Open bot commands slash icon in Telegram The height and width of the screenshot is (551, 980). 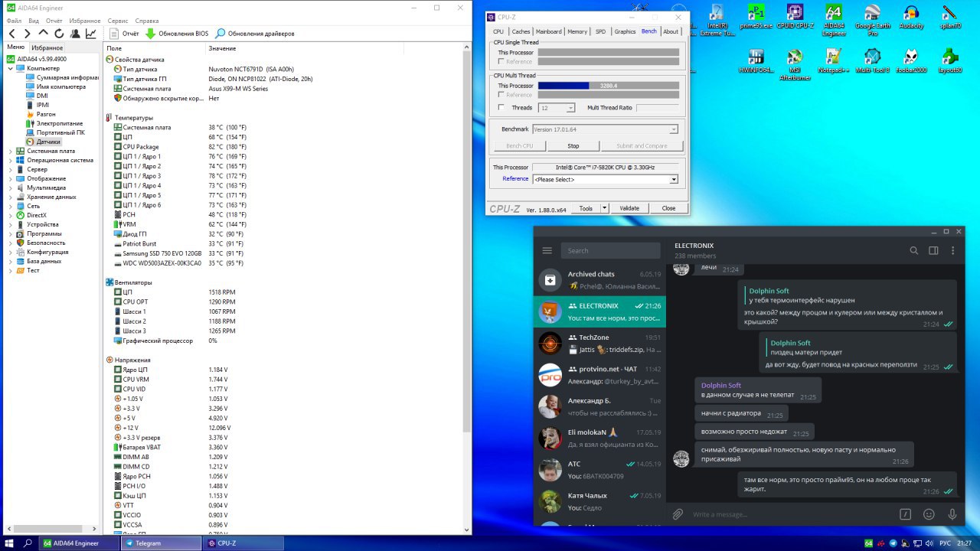pyautogui.click(x=905, y=514)
